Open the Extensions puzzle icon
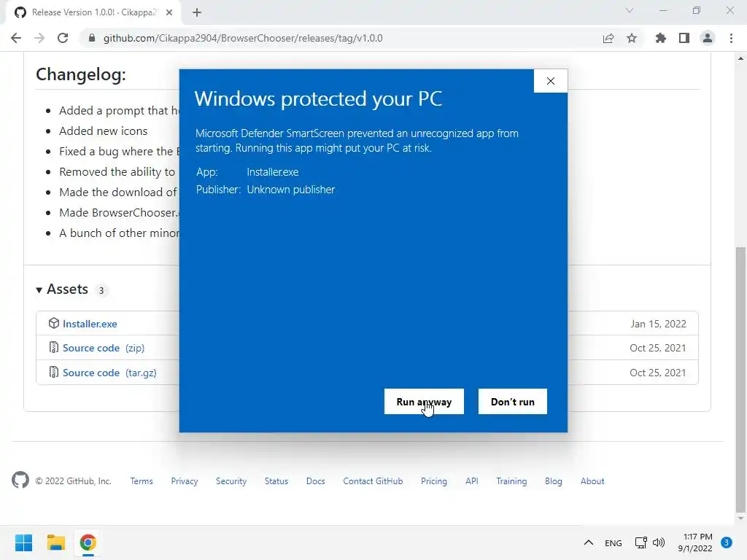Screen dimensions: 747x560 tap(661, 38)
